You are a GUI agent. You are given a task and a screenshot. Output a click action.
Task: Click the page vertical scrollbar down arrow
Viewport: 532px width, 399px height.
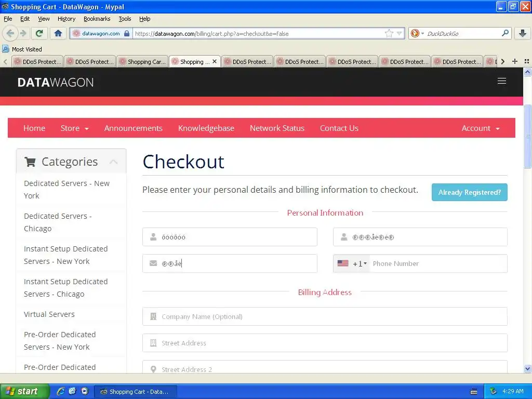527,369
